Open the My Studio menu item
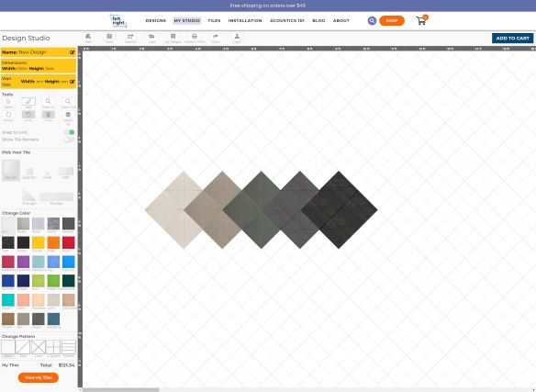536x392 pixels. 187,21
